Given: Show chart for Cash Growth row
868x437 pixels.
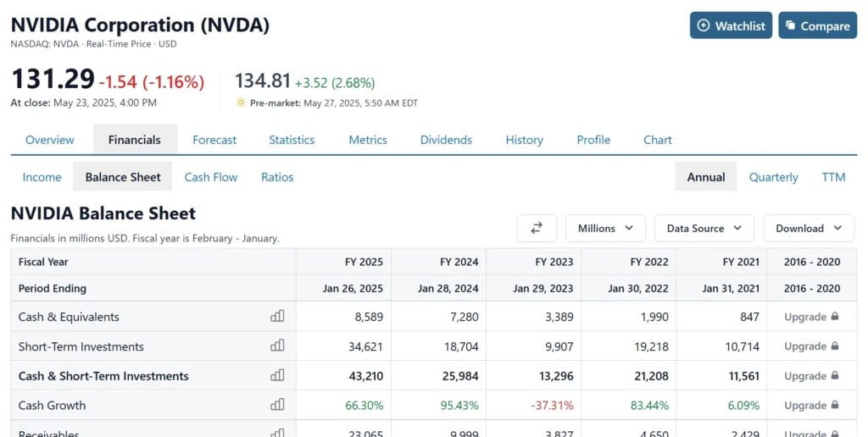Looking at the screenshot, I should pos(277,406).
